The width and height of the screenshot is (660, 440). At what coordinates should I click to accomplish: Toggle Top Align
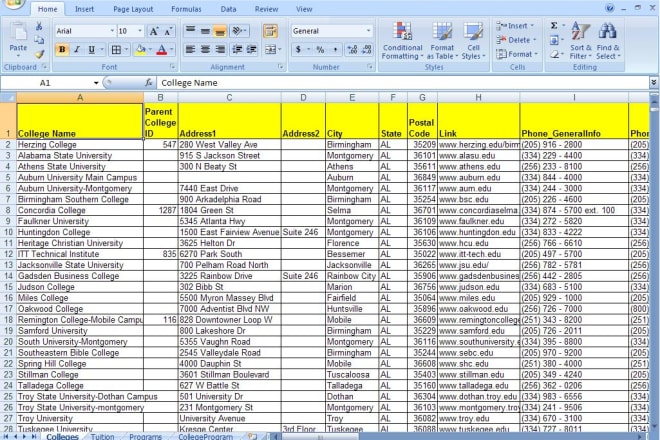click(x=190, y=31)
